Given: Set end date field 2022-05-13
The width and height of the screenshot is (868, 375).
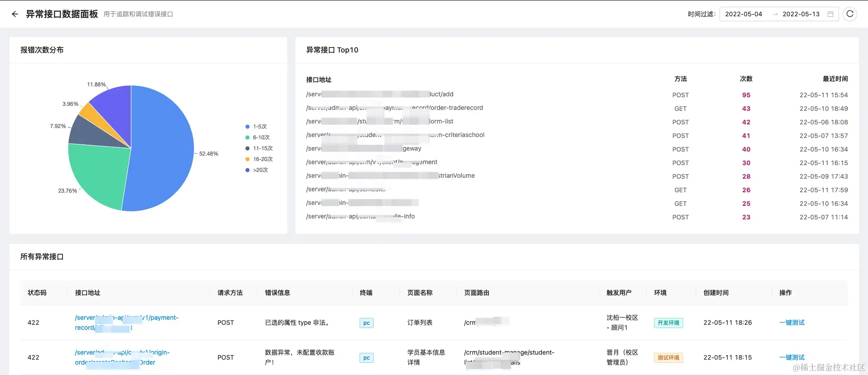Looking at the screenshot, I should coord(801,14).
